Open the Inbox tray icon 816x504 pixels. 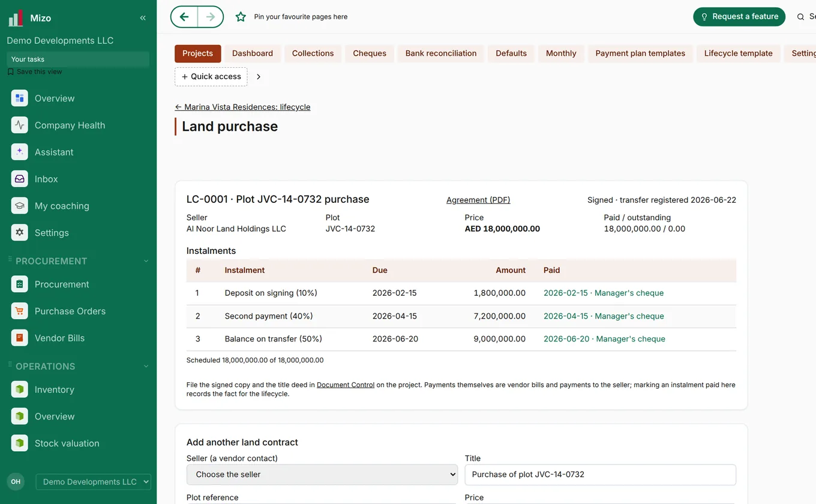pyautogui.click(x=19, y=179)
